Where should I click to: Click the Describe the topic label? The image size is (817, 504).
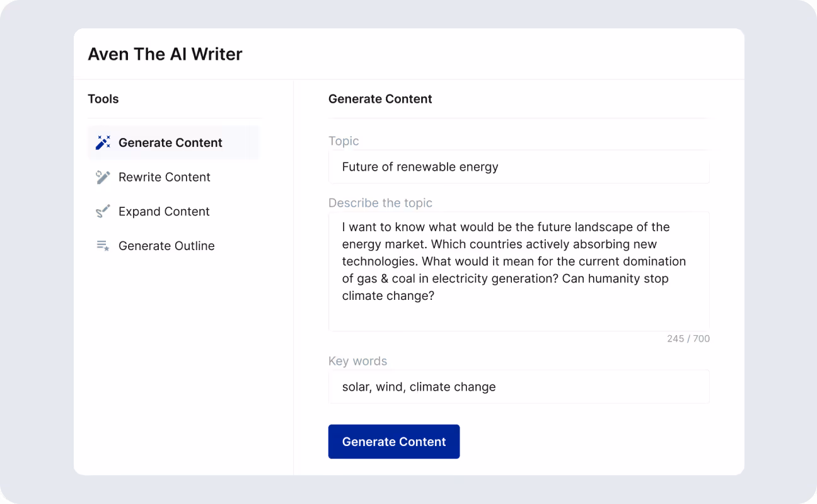click(x=380, y=203)
